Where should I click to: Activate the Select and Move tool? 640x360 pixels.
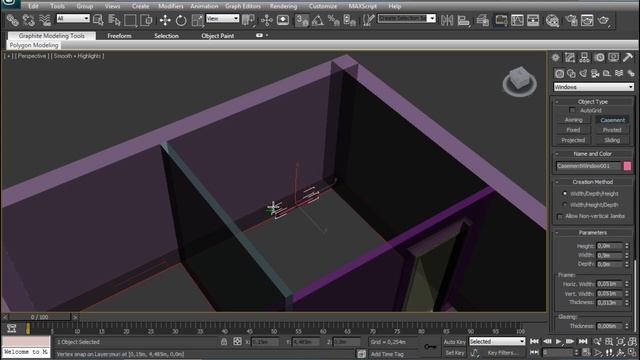tap(165, 20)
